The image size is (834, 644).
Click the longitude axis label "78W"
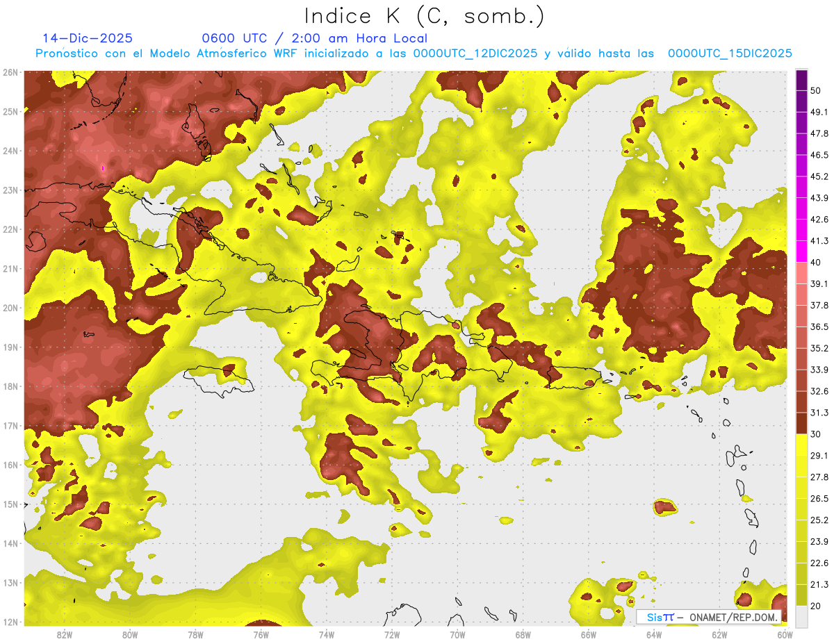tap(195, 635)
